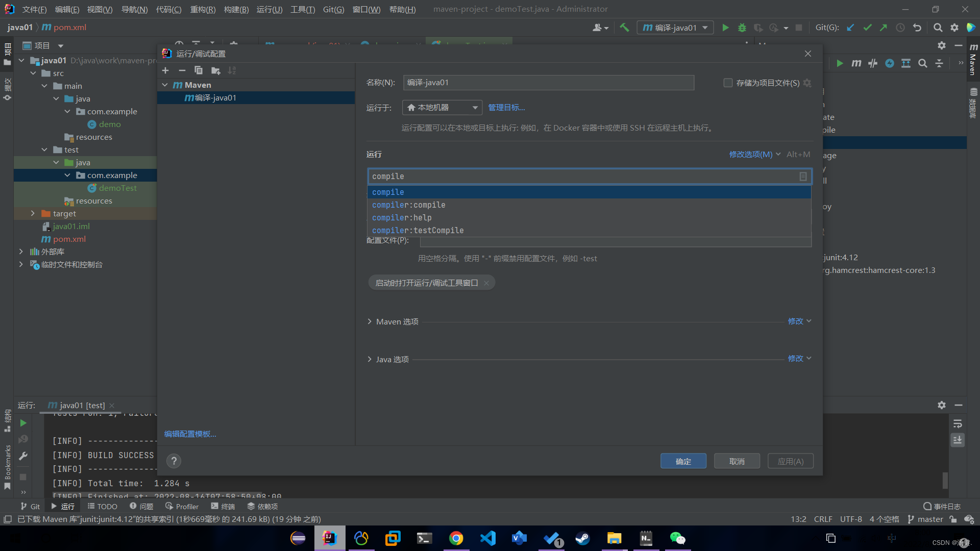This screenshot has width=980, height=551.
Task: Open 修改选项 dropdown
Action: point(754,154)
